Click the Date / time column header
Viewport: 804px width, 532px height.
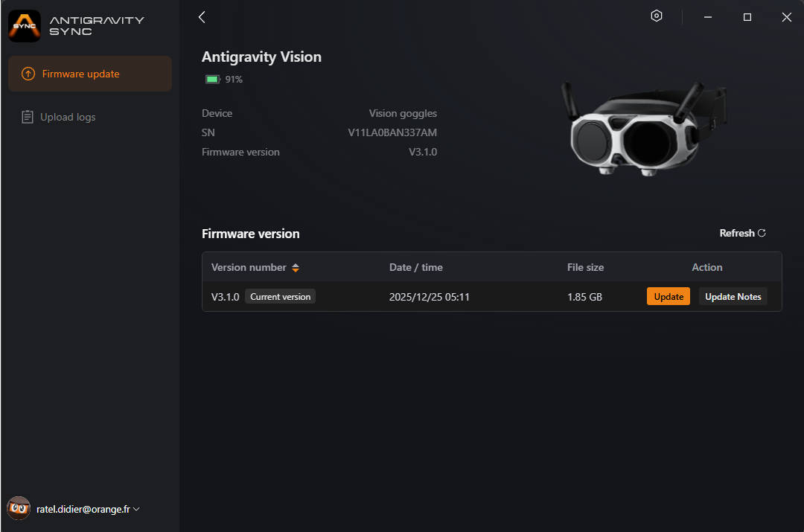(x=416, y=268)
